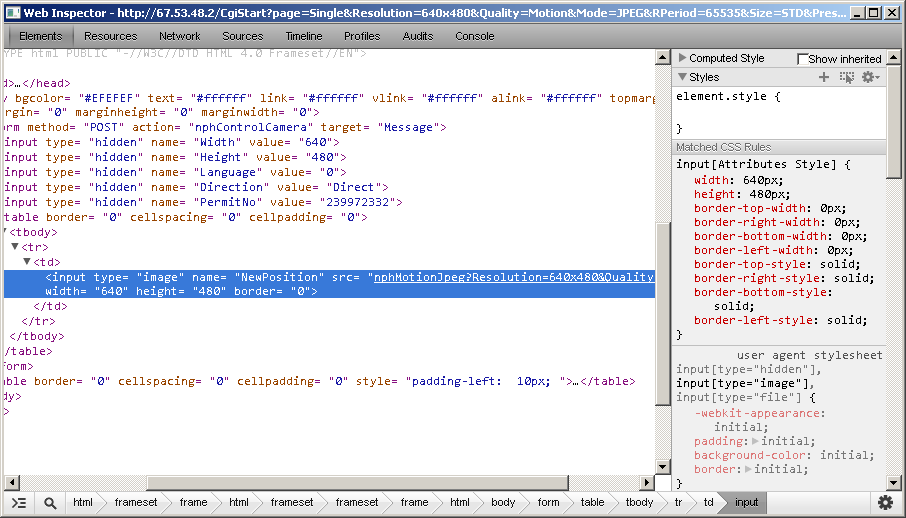Image resolution: width=906 pixels, height=518 pixels.
Task: Collapse the tbody node
Action: point(5,232)
